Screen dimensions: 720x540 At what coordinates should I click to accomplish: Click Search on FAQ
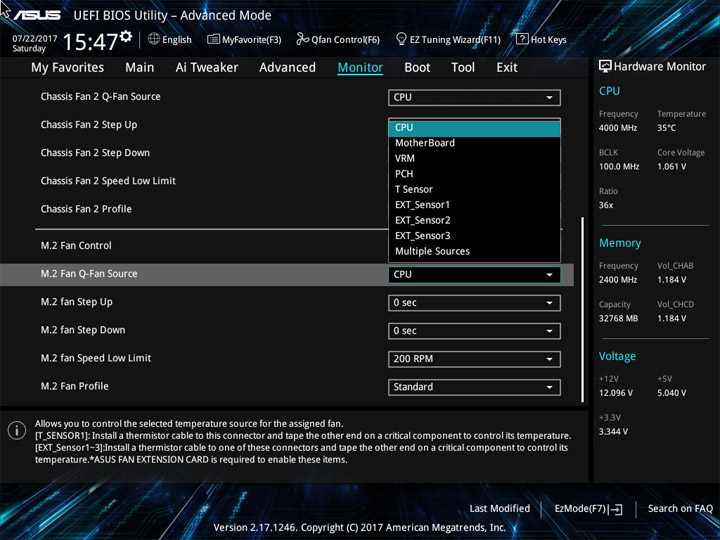pyautogui.click(x=680, y=508)
